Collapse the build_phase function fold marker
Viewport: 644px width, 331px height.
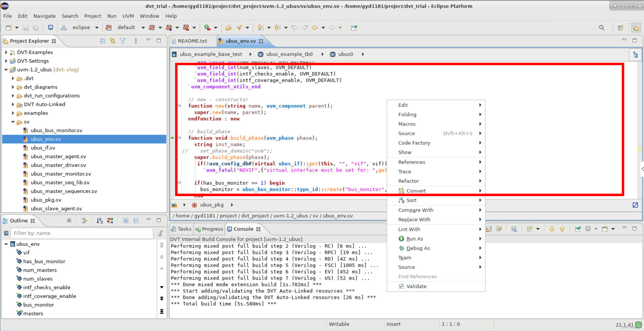(x=179, y=138)
